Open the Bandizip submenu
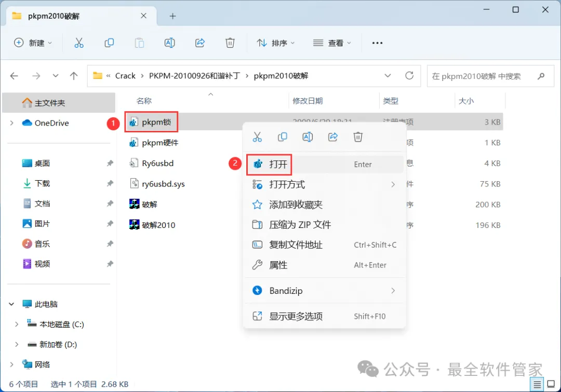The image size is (561, 392). [324, 290]
